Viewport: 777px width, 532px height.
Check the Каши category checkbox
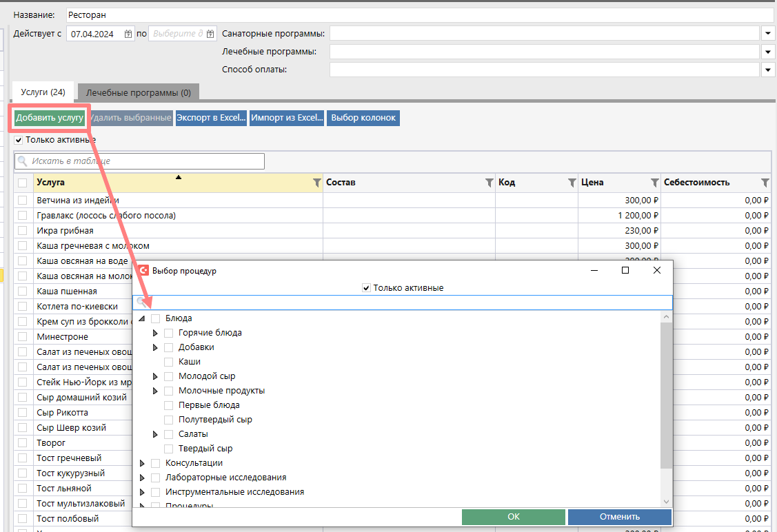(x=169, y=362)
